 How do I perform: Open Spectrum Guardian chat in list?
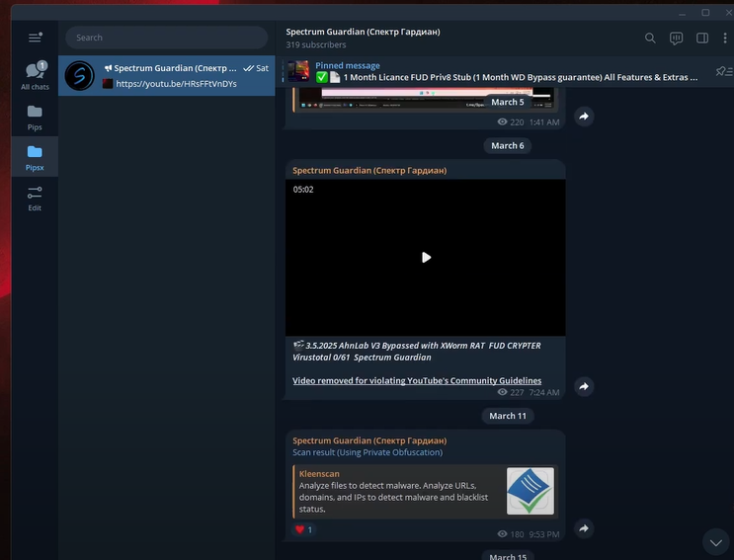click(x=167, y=76)
